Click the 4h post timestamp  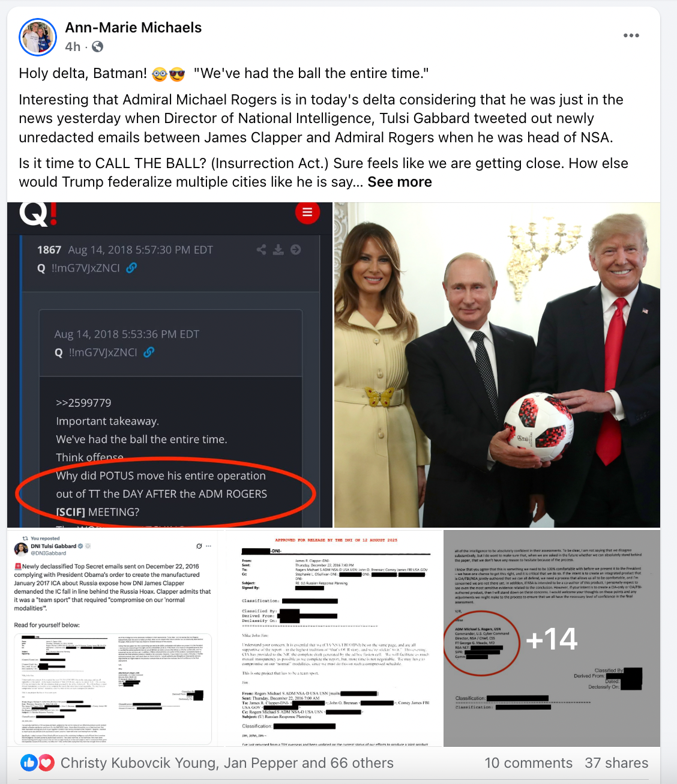[73, 47]
